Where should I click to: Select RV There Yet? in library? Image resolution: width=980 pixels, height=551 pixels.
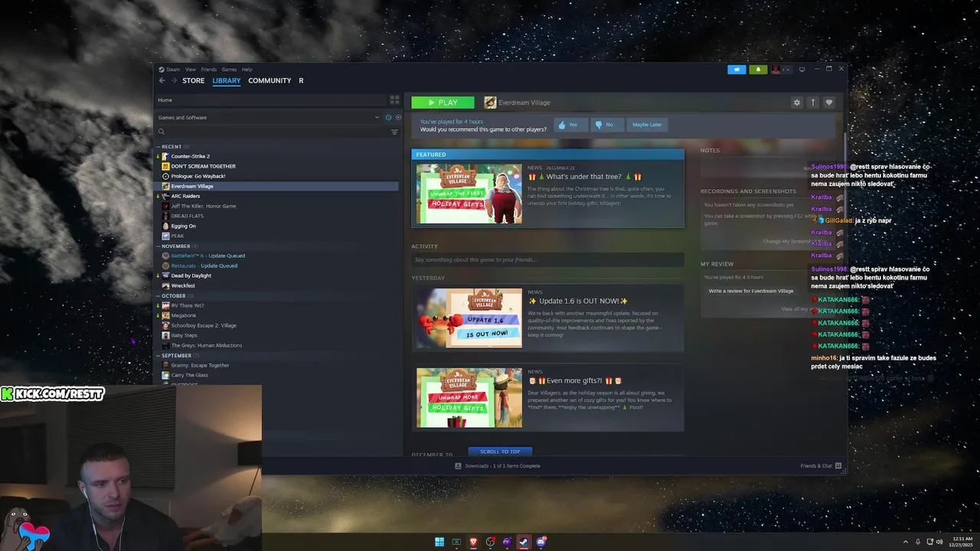(188, 305)
